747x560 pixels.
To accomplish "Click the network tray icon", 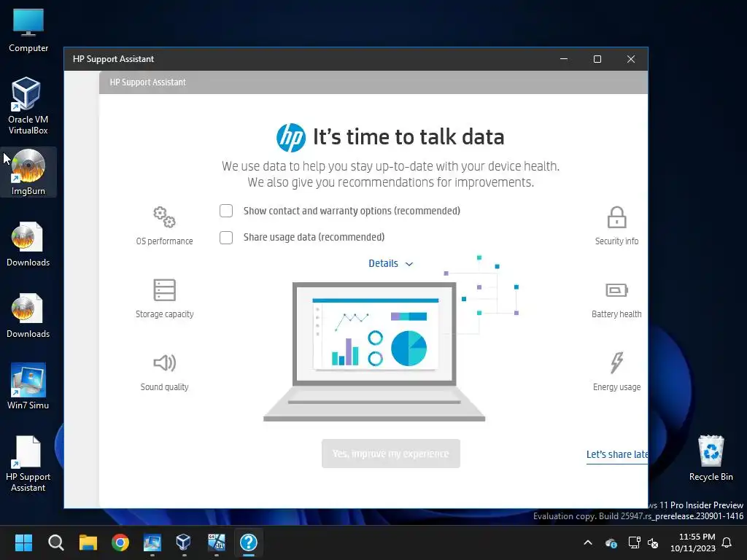I will 634,542.
